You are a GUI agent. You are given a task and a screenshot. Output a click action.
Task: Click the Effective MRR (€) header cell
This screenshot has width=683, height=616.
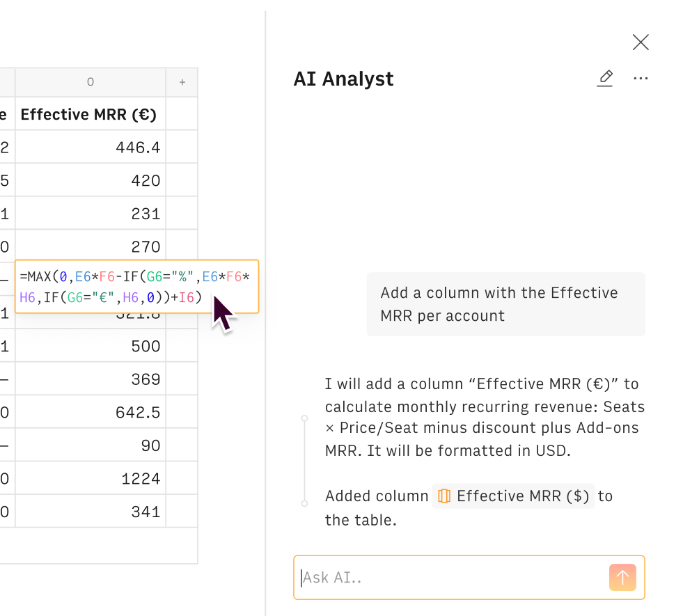91,113
